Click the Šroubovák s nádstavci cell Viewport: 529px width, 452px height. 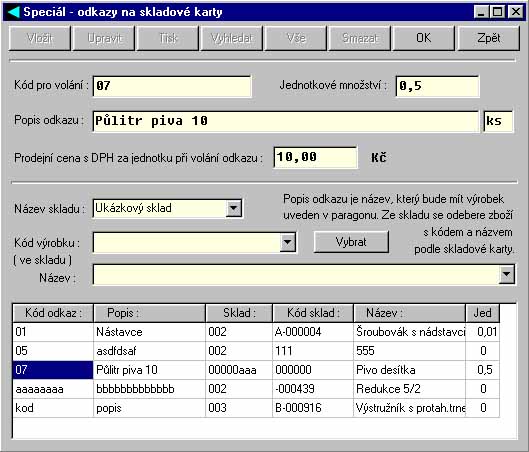pyautogui.click(x=410, y=332)
